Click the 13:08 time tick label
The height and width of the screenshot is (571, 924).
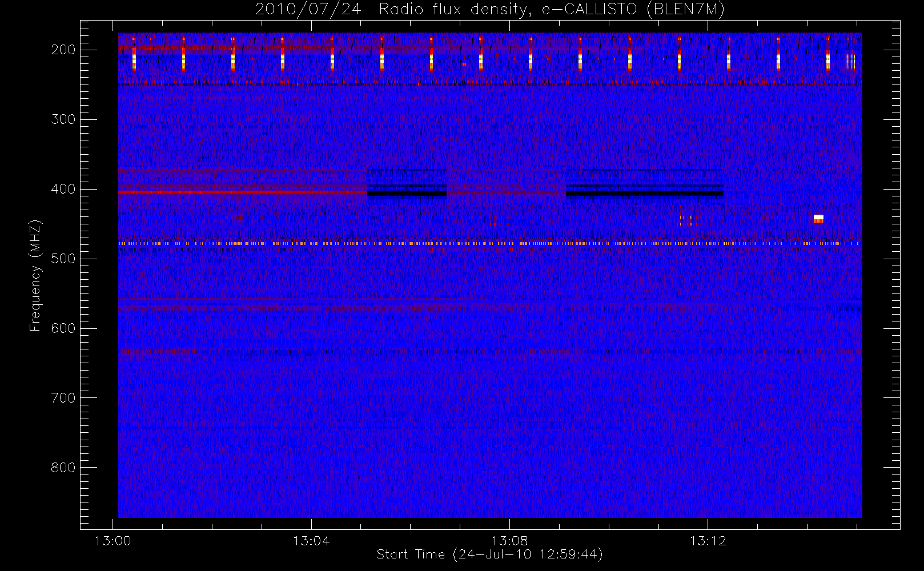(509, 541)
